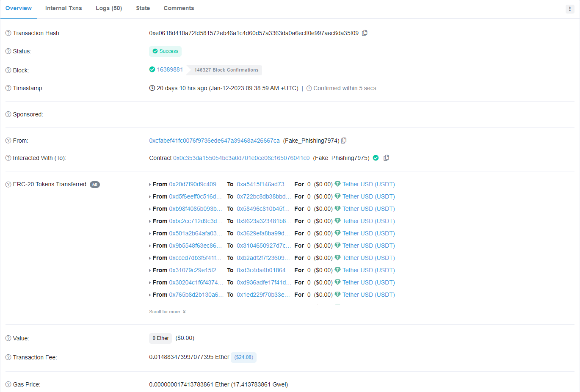
Task: Expand transfer row from 0xd5f6eeff0c516d
Action: point(150,197)
